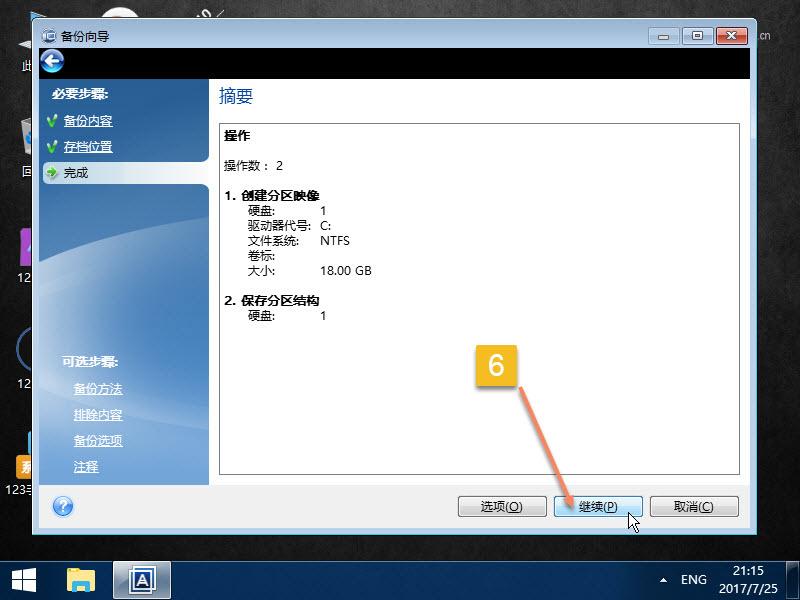Screen dimensions: 800x600
Task: Click the blue back arrow icon
Action: tap(52, 62)
